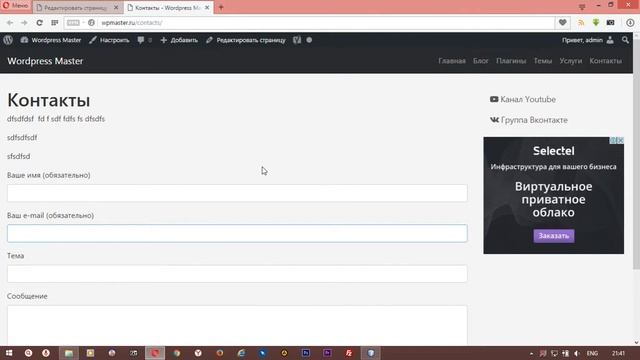This screenshot has width=640, height=360.
Task: Open the Услуги navigation link
Action: click(x=571, y=61)
